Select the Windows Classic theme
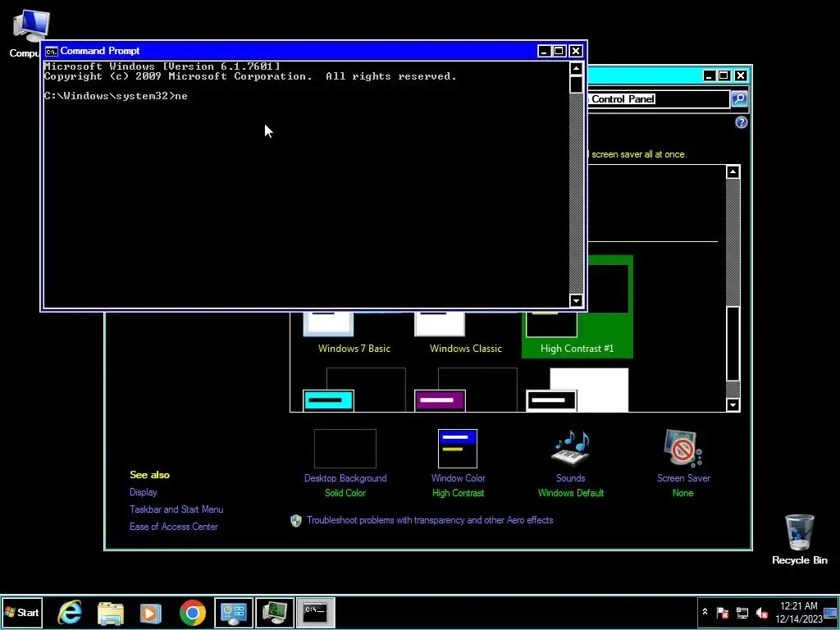 (x=466, y=333)
